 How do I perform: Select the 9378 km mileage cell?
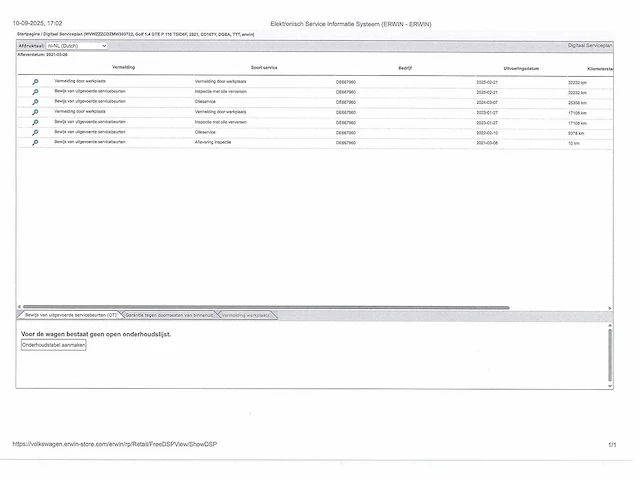coord(576,133)
